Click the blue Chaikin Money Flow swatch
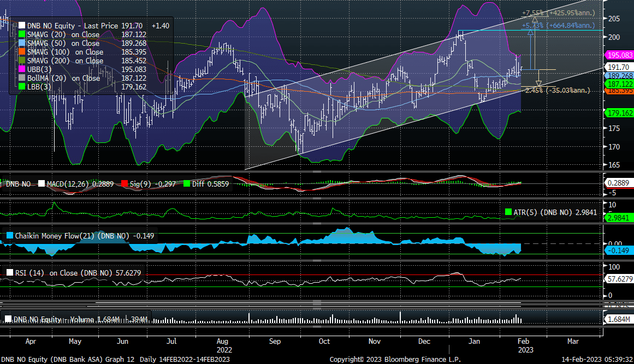This screenshot has width=634, height=364. click(x=10, y=236)
